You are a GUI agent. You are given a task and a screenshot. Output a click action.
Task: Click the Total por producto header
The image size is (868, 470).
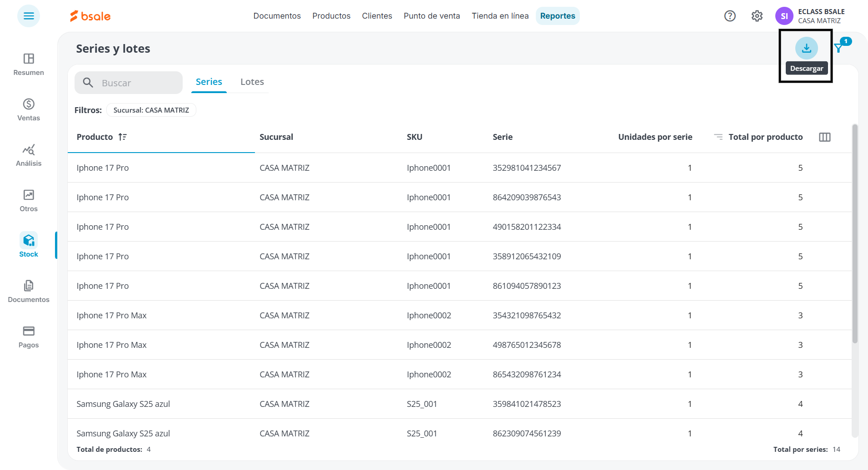tap(766, 137)
